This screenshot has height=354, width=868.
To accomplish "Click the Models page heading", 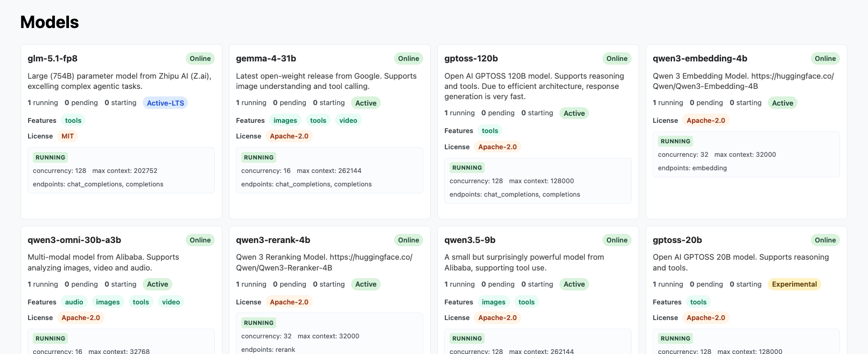I will tap(50, 22).
